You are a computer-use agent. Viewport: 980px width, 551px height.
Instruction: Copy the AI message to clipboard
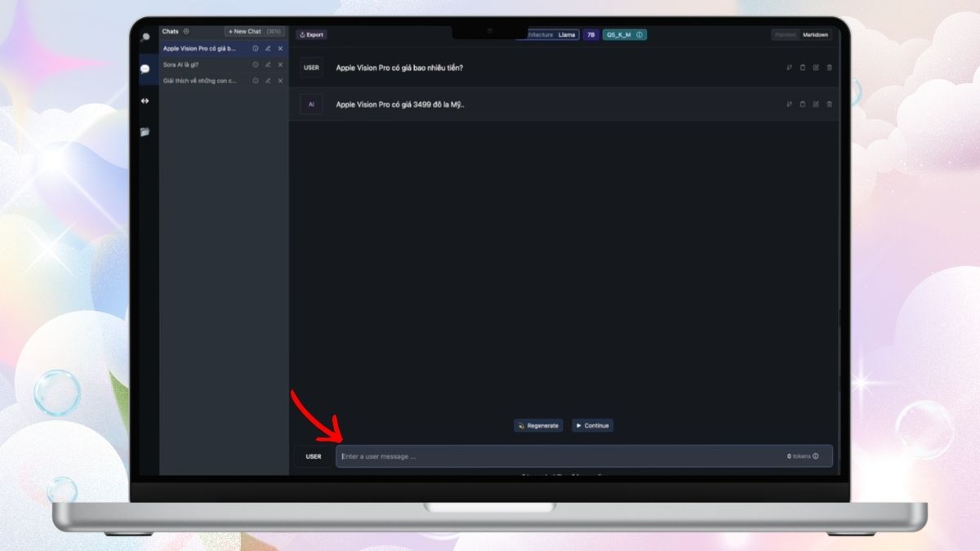point(803,104)
